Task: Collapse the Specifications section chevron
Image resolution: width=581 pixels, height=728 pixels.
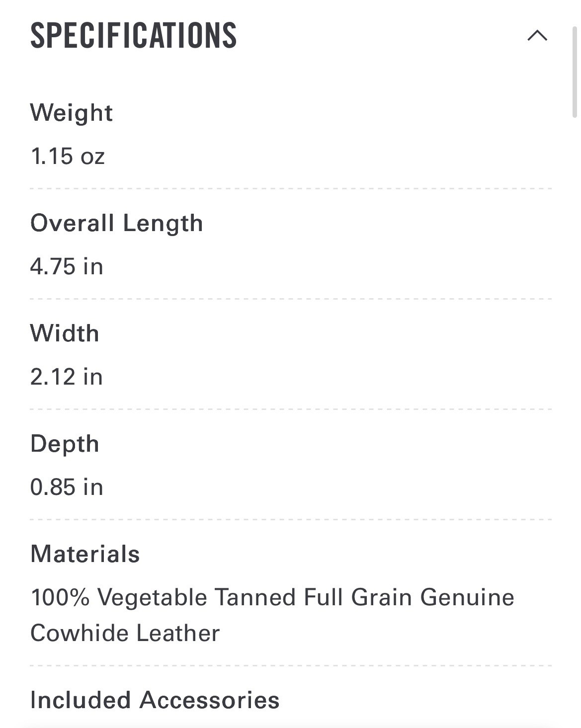Action: 537,35
